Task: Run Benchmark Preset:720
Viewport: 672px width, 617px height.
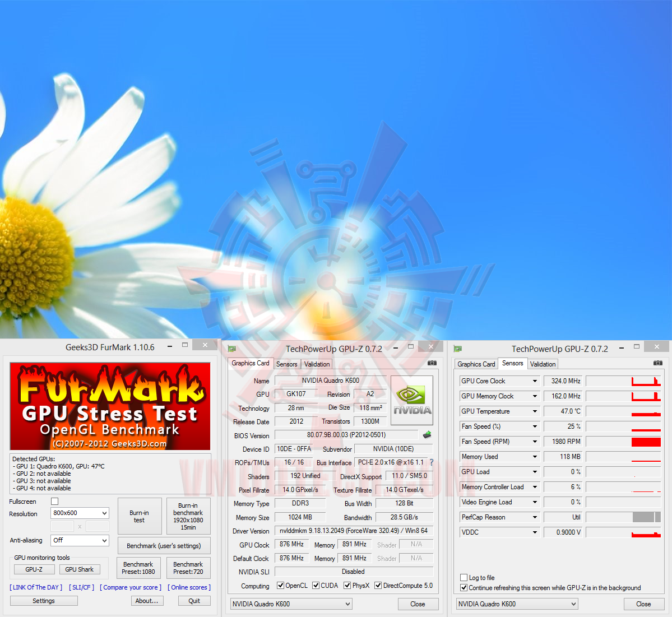Action: [188, 568]
